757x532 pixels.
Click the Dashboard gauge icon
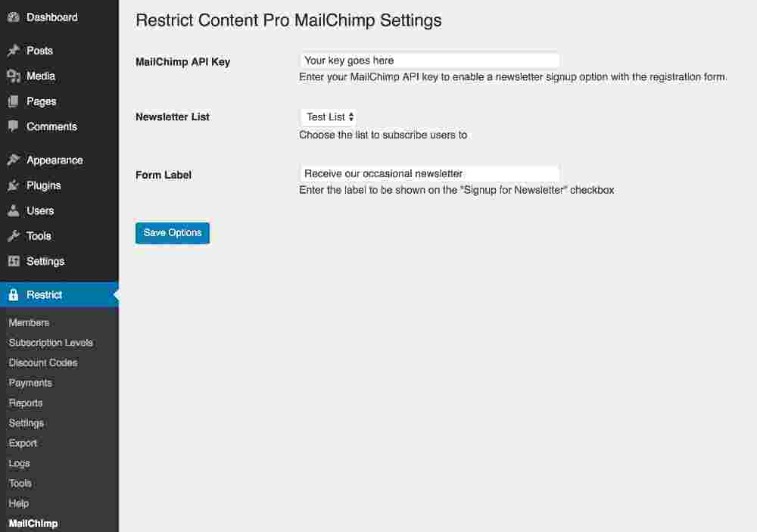point(14,17)
